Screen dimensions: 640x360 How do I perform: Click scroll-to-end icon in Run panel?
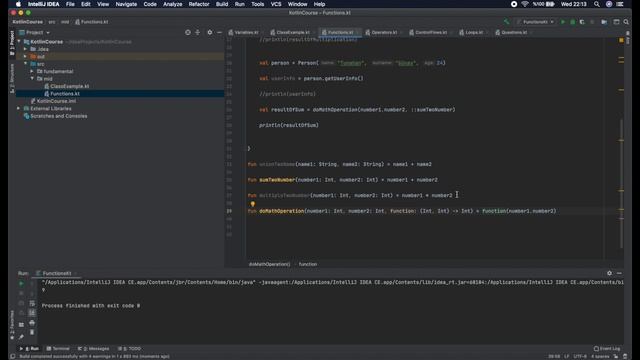click(x=32, y=313)
